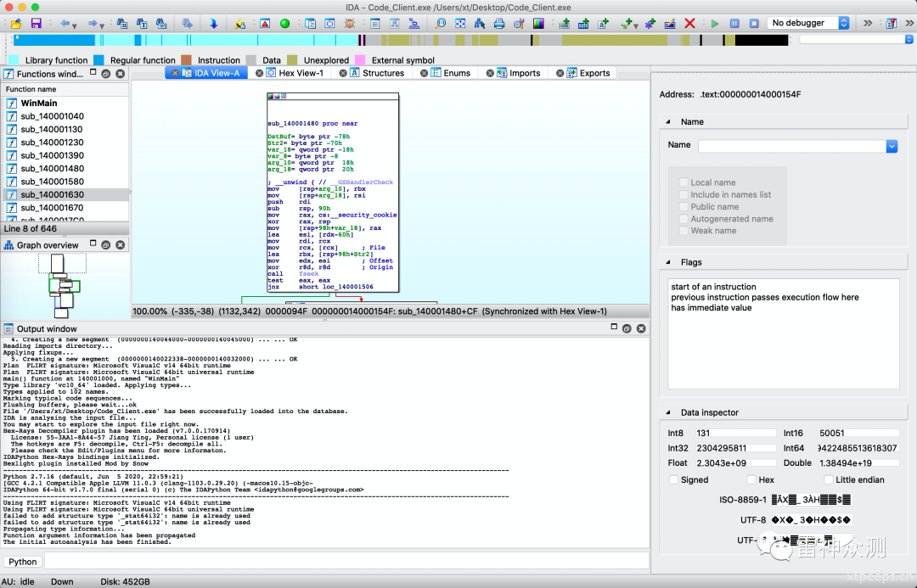This screenshot has width=917, height=588.
Task: Toggle the Local name checkbox
Action: [684, 182]
